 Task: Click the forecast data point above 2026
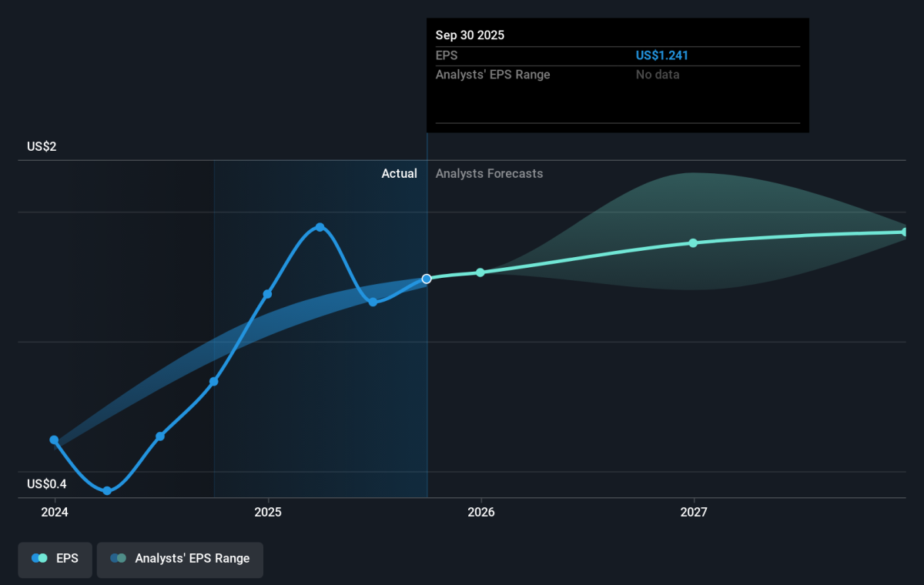(480, 272)
